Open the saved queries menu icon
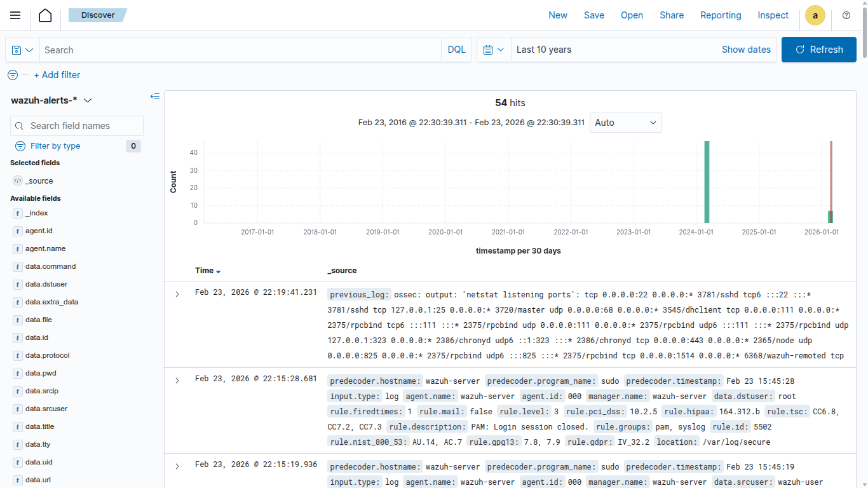 [22, 50]
